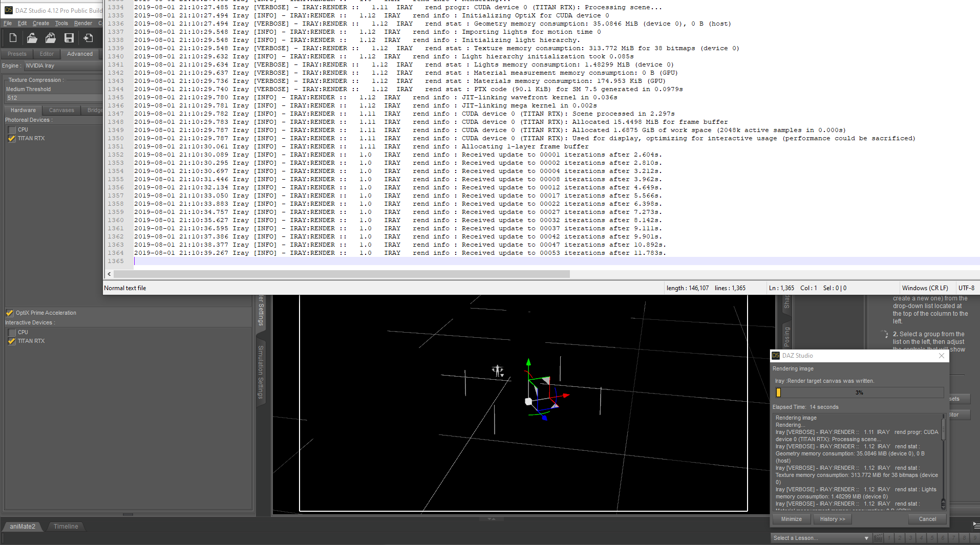Click the Save floppy disk icon
The height and width of the screenshot is (545, 980).
click(x=69, y=38)
